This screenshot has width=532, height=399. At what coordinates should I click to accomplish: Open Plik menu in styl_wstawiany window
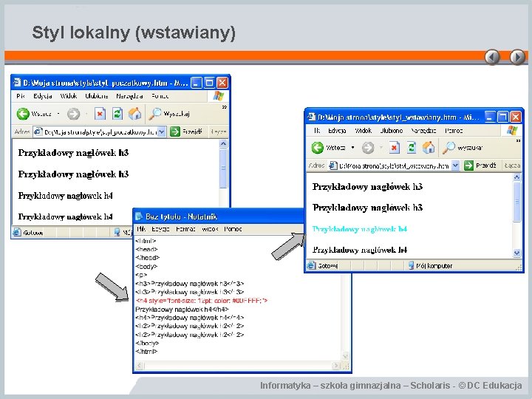tap(317, 131)
